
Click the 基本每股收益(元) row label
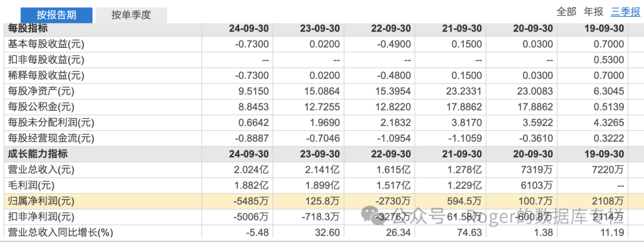[x=45, y=44]
